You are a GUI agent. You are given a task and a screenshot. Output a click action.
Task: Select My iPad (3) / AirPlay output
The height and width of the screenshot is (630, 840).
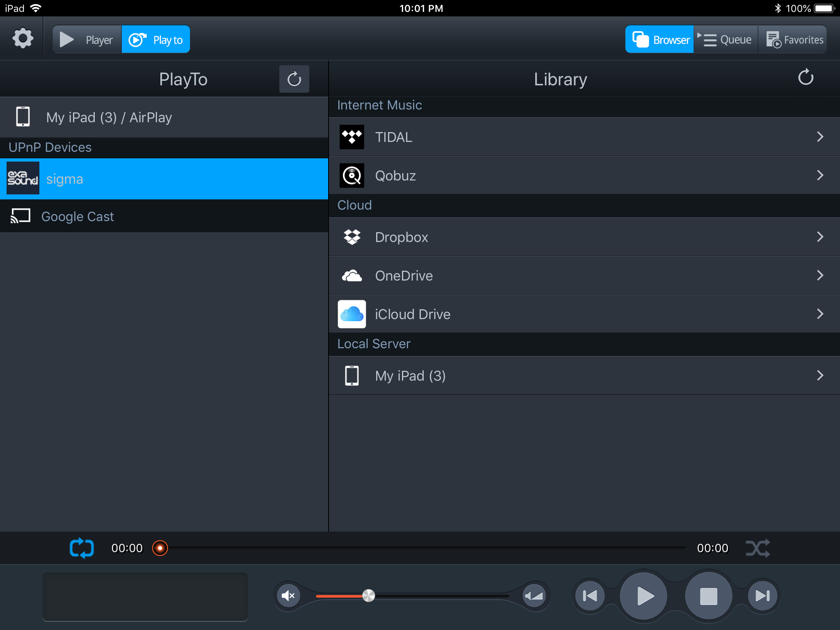coord(164,117)
